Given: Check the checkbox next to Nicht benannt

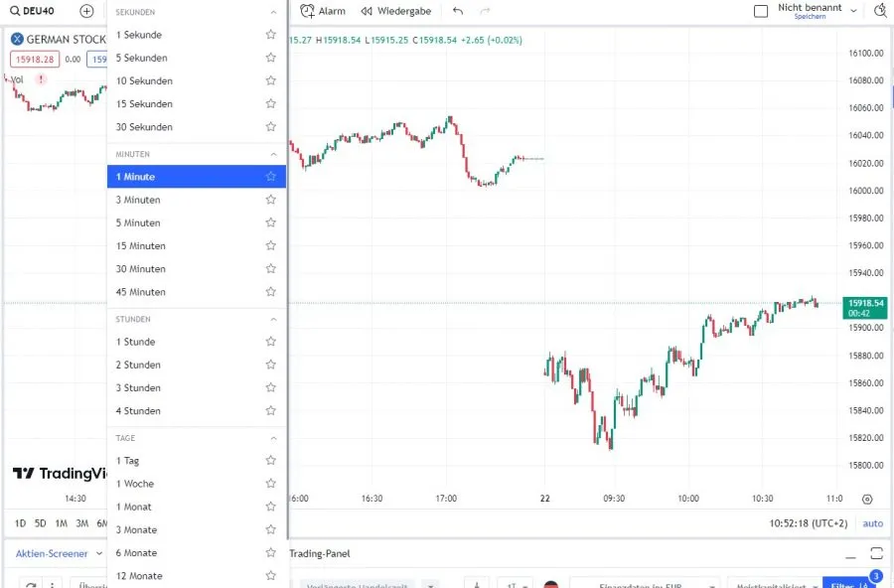Looking at the screenshot, I should pos(761,10).
